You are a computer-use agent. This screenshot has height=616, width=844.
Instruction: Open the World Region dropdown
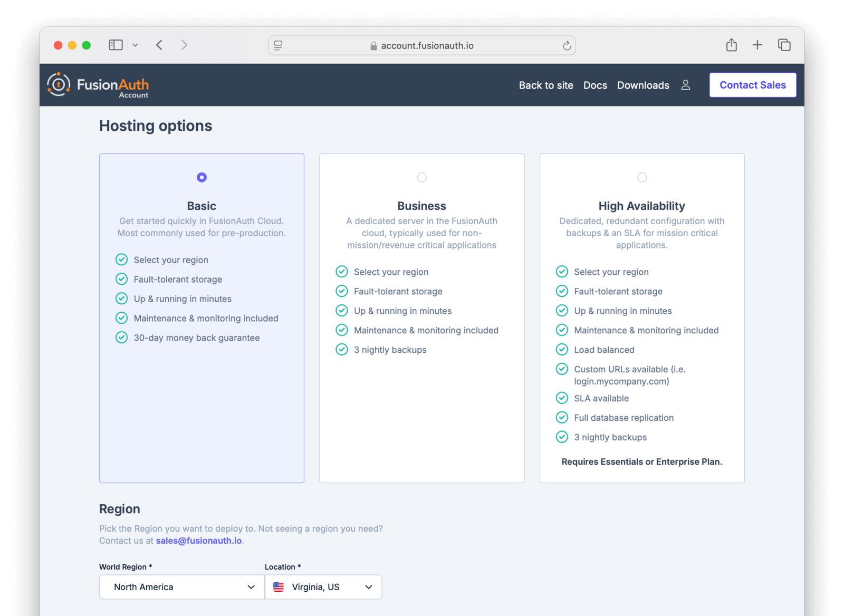[x=181, y=587]
